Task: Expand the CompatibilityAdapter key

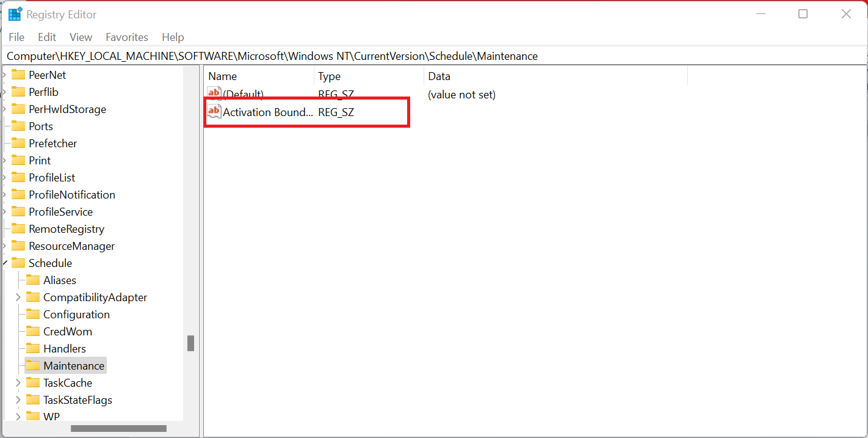Action: 18,297
